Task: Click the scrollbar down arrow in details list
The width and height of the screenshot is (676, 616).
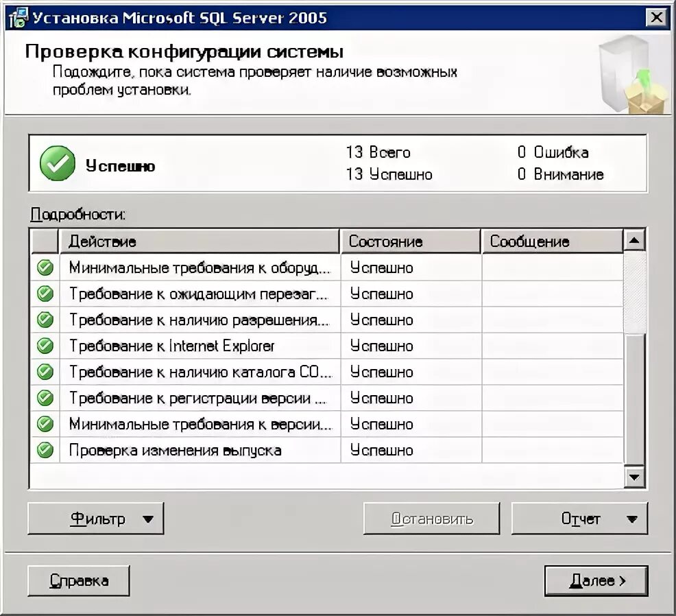Action: coord(634,477)
